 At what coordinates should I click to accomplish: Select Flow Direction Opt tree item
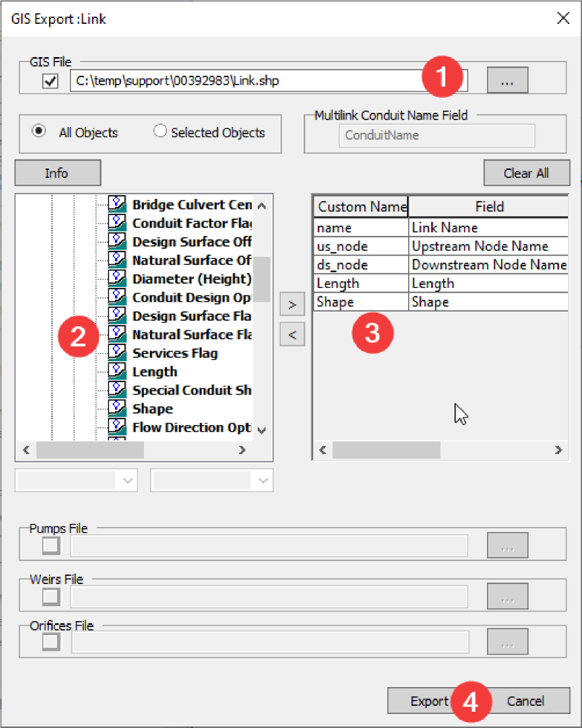click(x=192, y=427)
